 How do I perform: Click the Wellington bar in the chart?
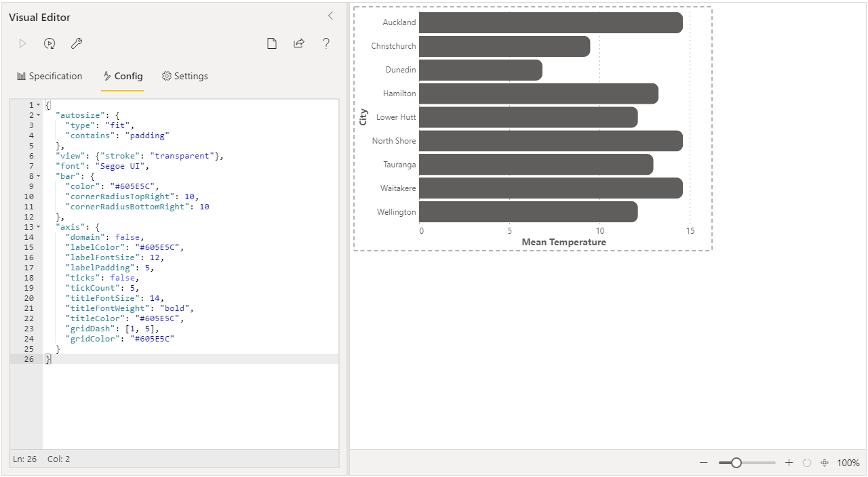[x=528, y=212]
